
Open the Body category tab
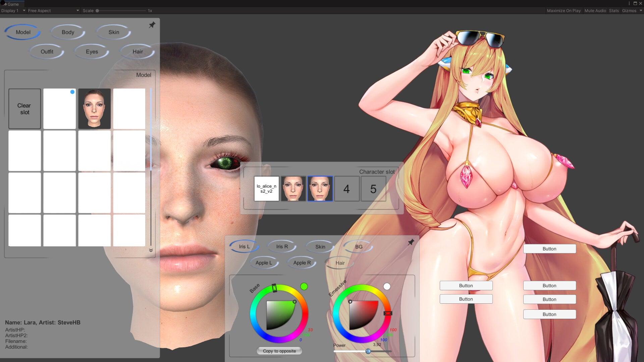[x=68, y=32]
